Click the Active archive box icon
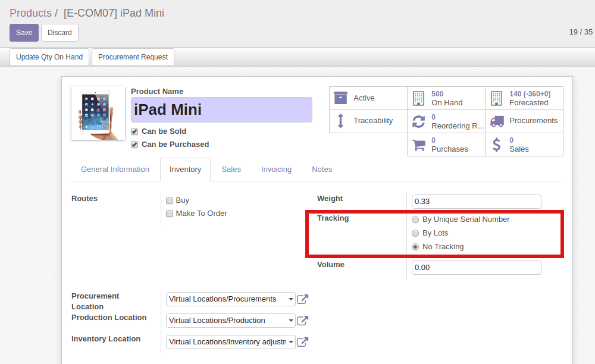The height and width of the screenshot is (364, 595). pyautogui.click(x=340, y=98)
